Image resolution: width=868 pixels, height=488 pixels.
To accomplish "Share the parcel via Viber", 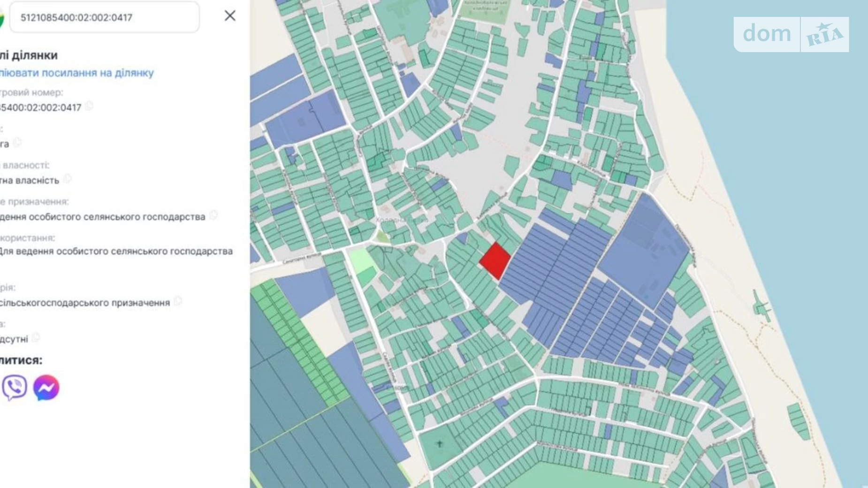I will pos(15,387).
